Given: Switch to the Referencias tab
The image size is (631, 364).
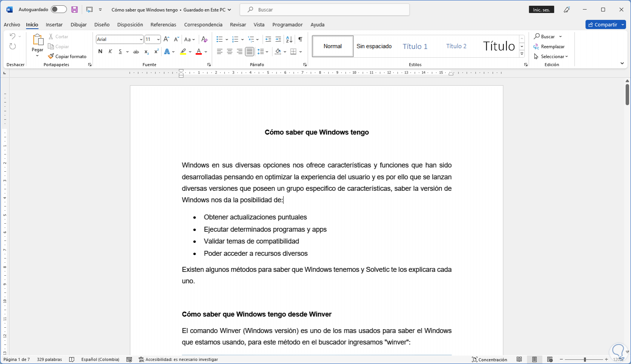Looking at the screenshot, I should [163, 24].
